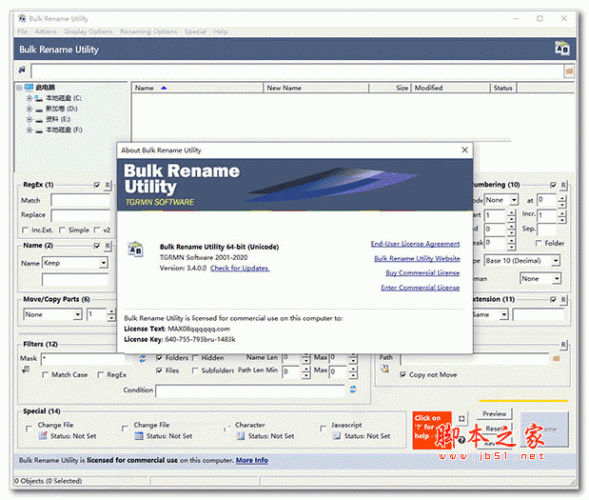Toggle the RegEx section enable checkbox

click(x=97, y=185)
